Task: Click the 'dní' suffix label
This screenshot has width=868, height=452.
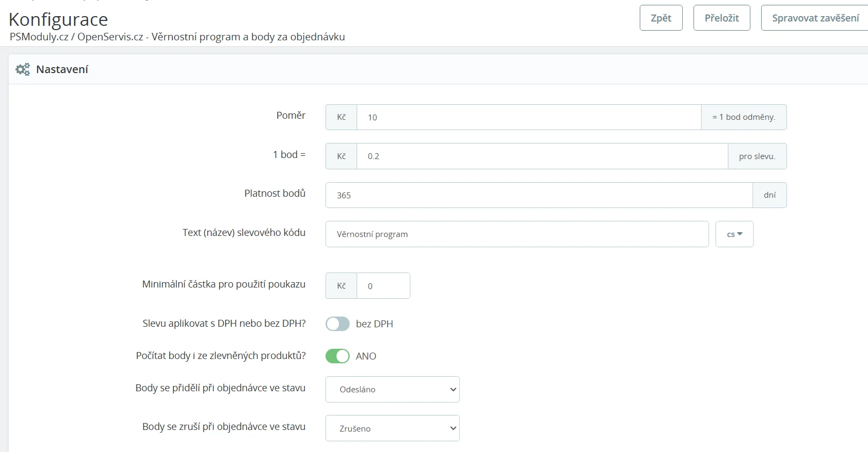Action: coord(769,195)
